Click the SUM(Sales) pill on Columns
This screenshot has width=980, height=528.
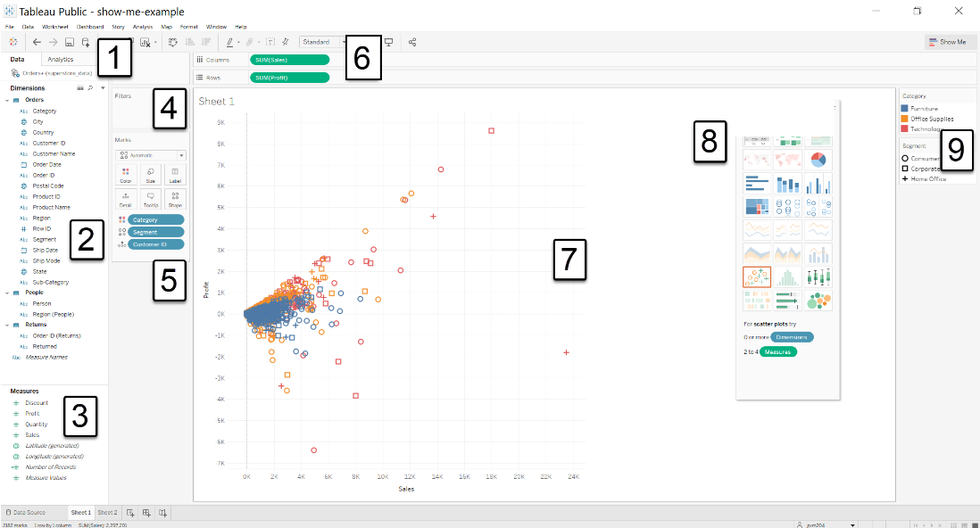tap(290, 60)
